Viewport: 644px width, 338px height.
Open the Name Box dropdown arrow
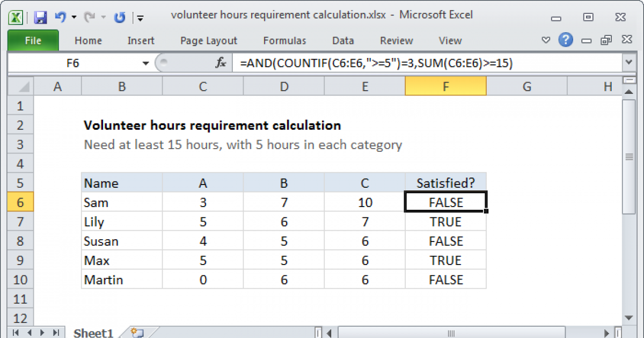click(x=145, y=63)
